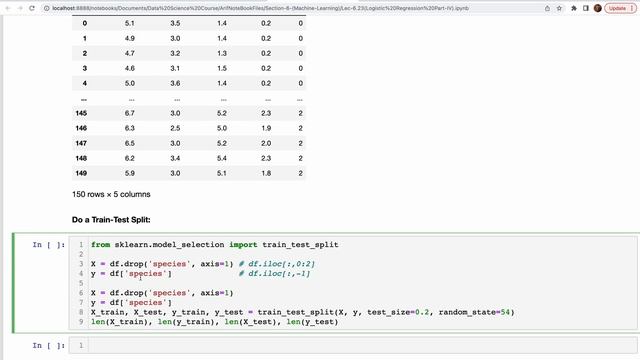Image resolution: width=640 pixels, height=360 pixels.
Task: Click index label 147 in the dataframe
Action: pyautogui.click(x=81, y=143)
